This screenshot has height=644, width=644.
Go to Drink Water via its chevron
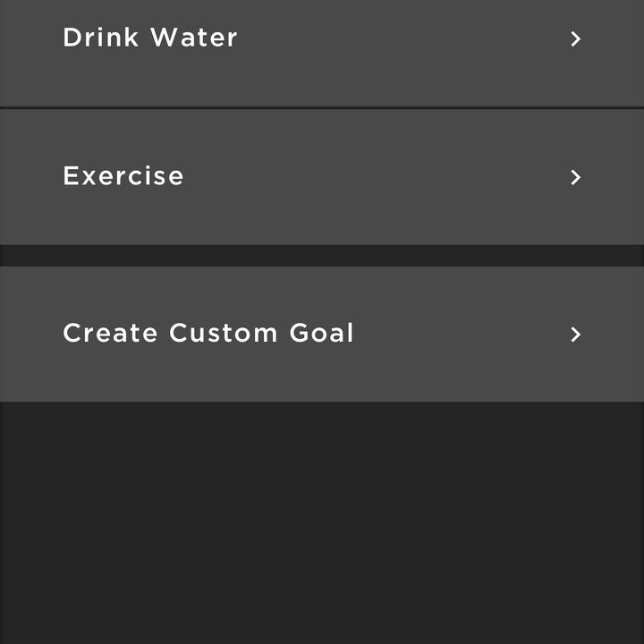pyautogui.click(x=576, y=39)
